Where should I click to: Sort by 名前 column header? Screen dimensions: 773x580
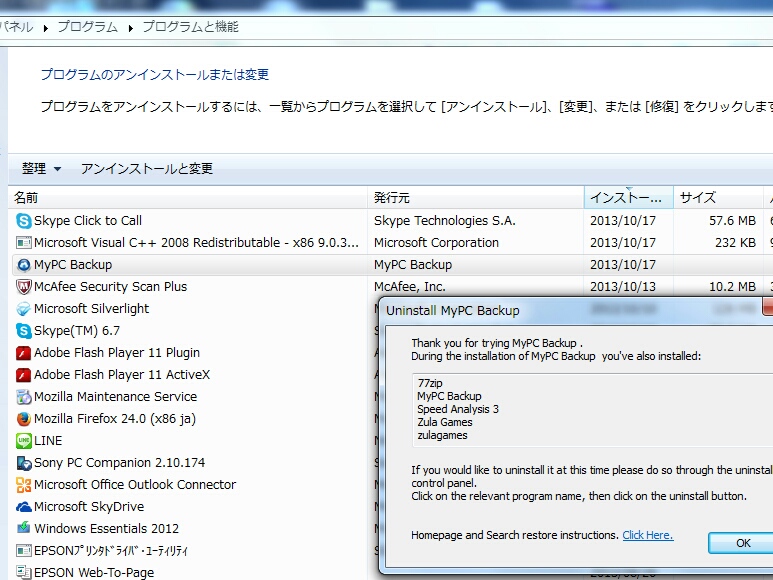188,198
